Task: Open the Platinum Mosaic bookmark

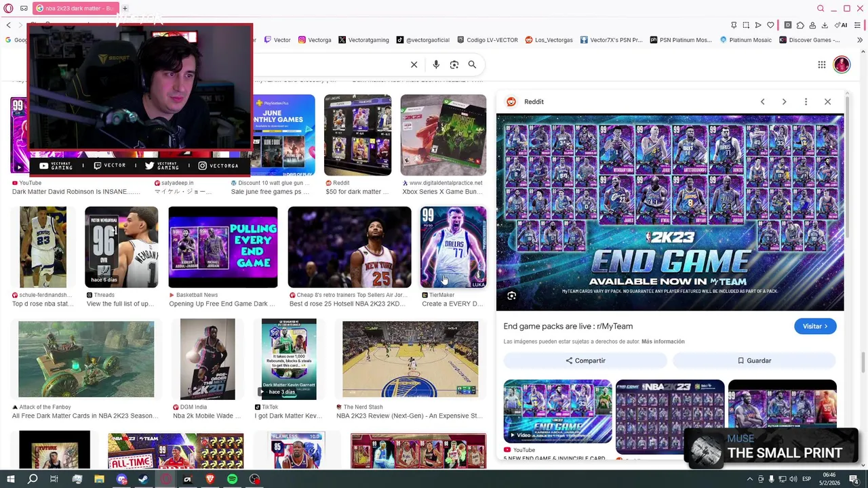Action: point(746,40)
